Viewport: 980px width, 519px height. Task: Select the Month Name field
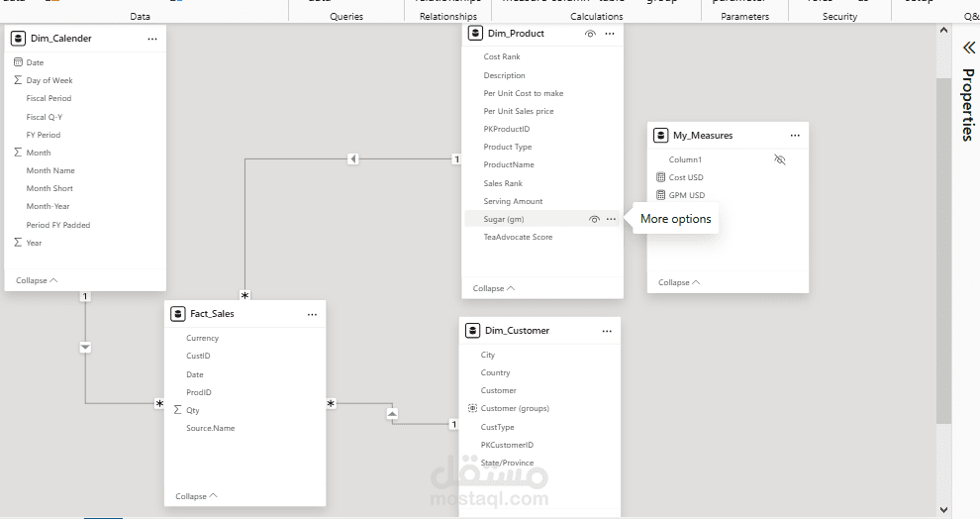[x=50, y=170]
